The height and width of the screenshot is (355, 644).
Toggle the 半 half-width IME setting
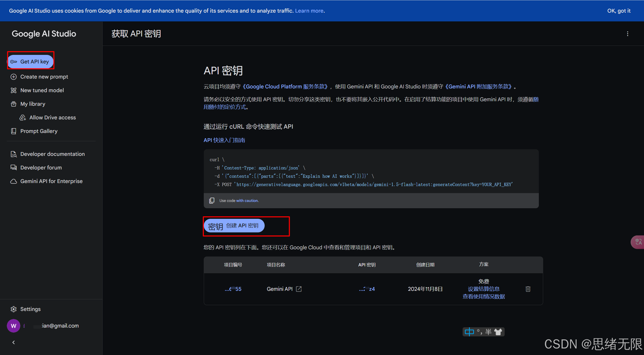pyautogui.click(x=488, y=332)
